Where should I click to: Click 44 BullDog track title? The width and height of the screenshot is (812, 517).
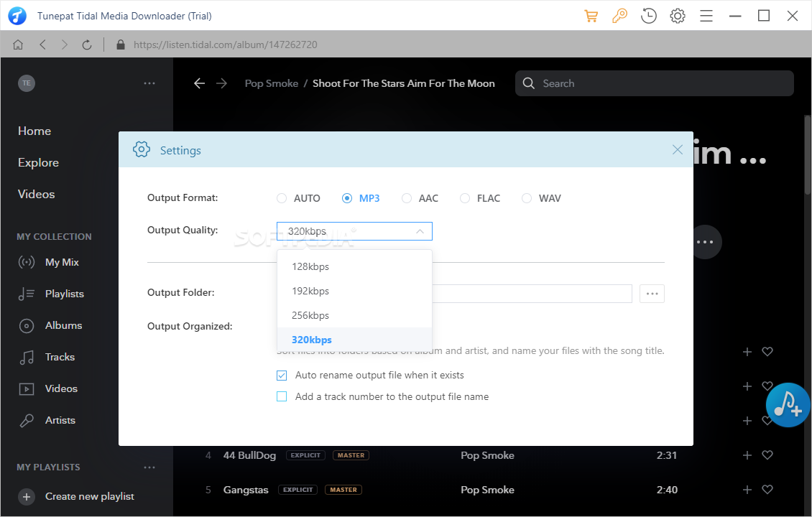pos(249,455)
